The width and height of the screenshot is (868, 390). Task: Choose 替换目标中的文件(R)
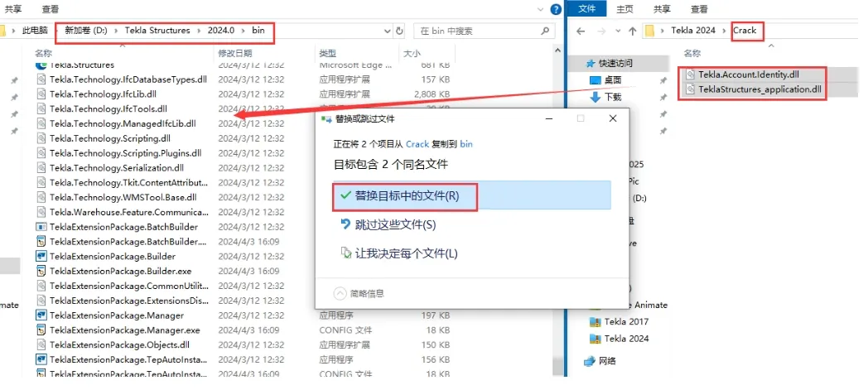(x=471, y=195)
